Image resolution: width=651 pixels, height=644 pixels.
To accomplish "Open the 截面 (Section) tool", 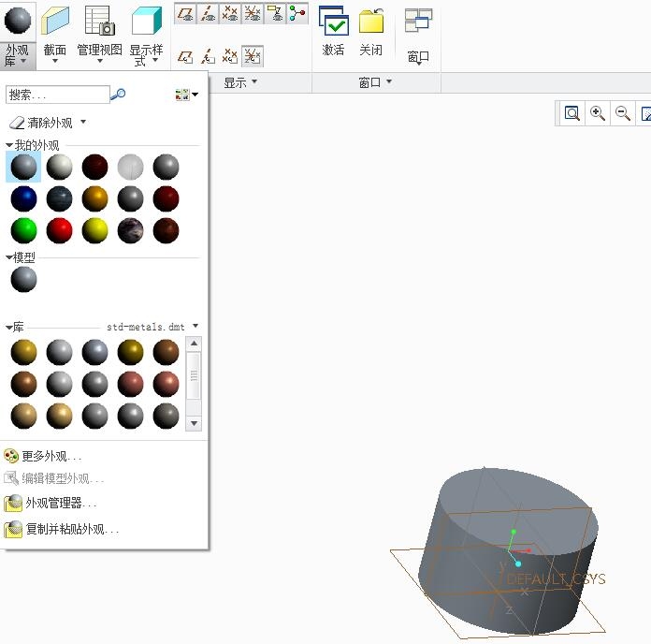I will click(x=55, y=22).
